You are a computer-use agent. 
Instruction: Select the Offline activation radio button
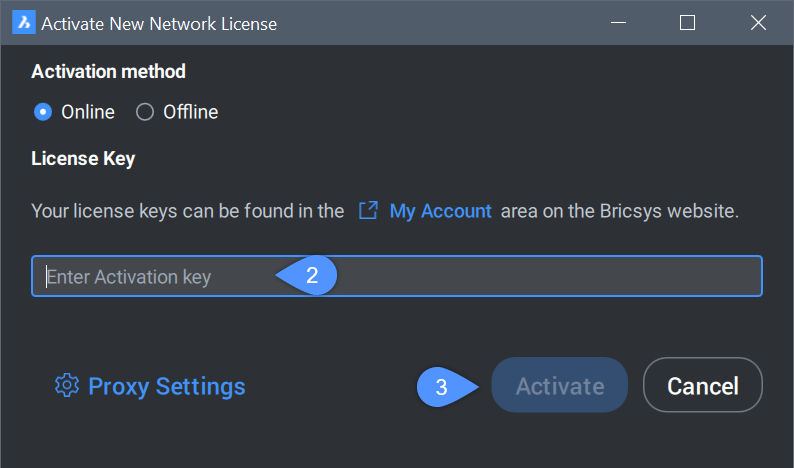pos(145,112)
